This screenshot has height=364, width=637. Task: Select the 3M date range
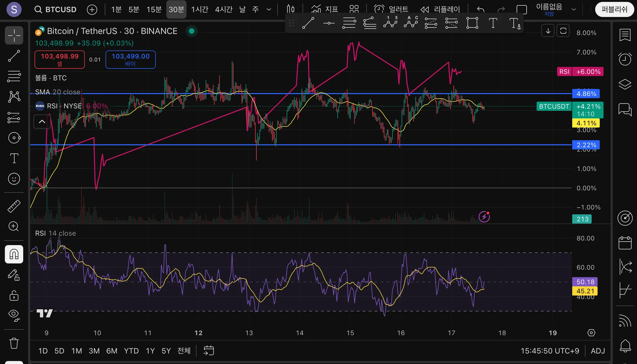pyautogui.click(x=94, y=351)
